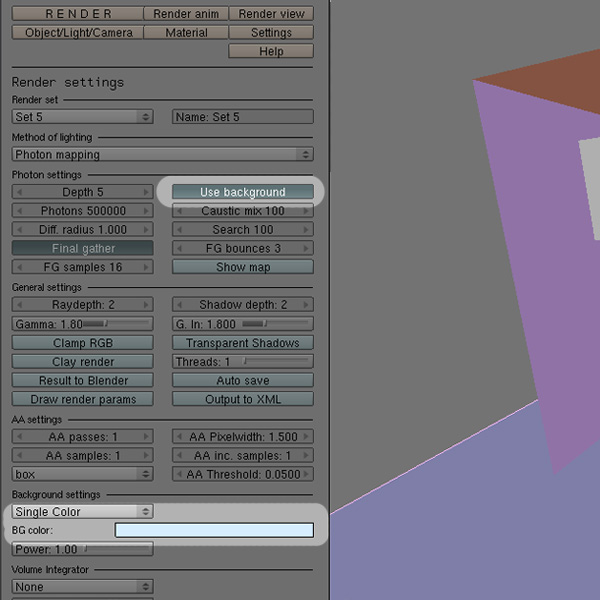Increase Shadow depth: 2

tap(306, 305)
